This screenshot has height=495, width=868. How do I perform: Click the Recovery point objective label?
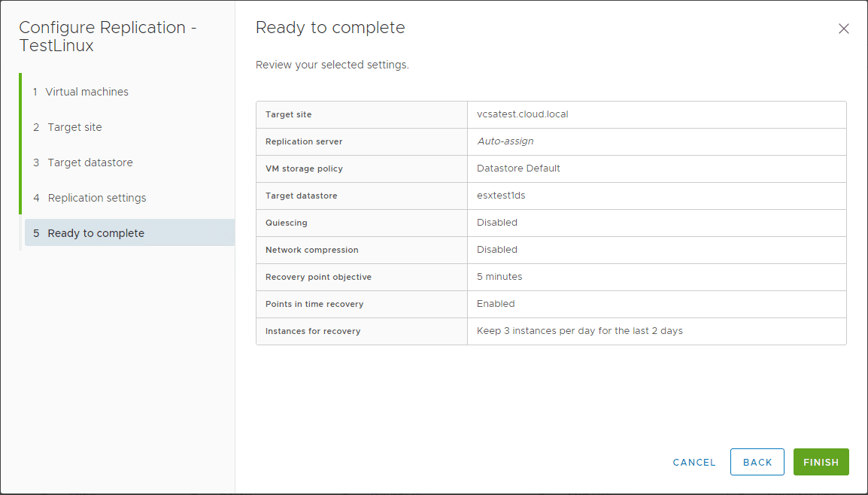pyautogui.click(x=318, y=277)
